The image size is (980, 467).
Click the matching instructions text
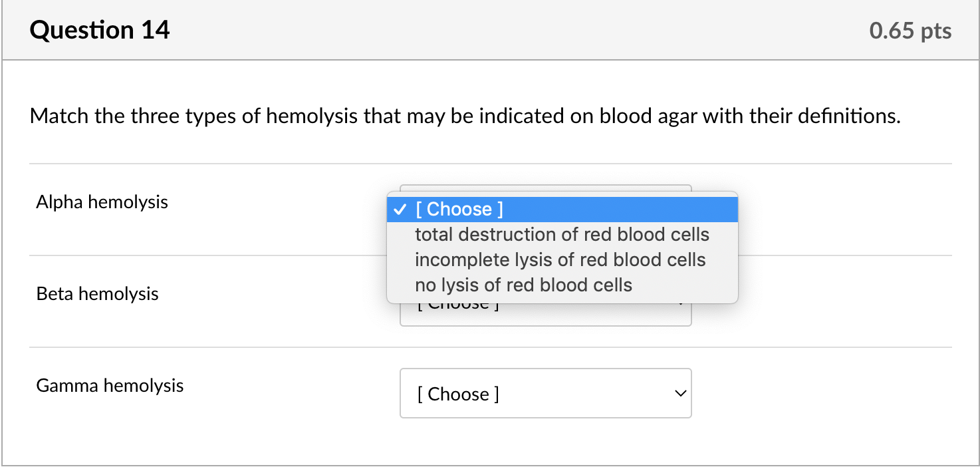tap(464, 116)
